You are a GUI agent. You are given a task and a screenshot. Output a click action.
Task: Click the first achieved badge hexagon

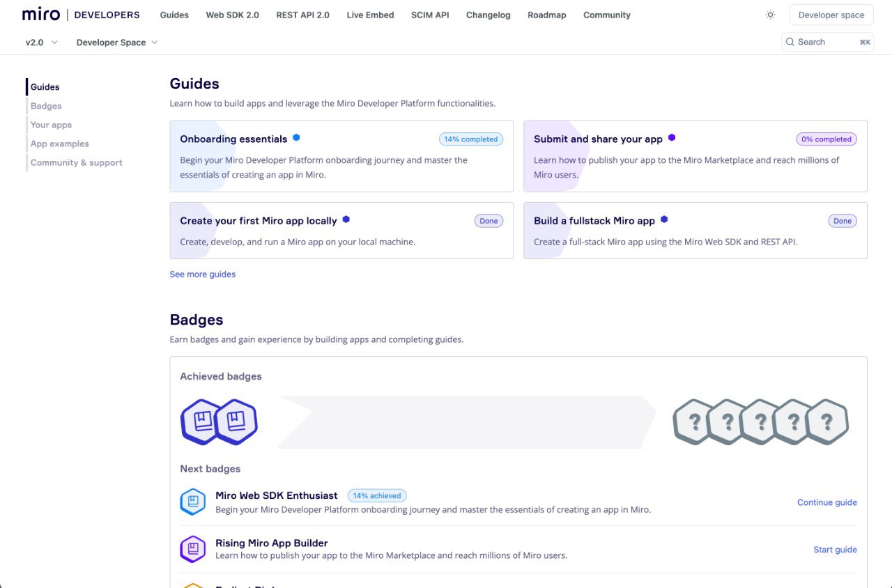pos(202,421)
